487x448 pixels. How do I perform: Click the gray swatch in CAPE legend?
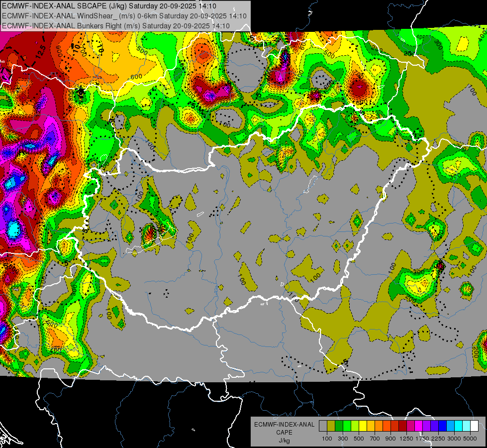[x=323, y=426]
